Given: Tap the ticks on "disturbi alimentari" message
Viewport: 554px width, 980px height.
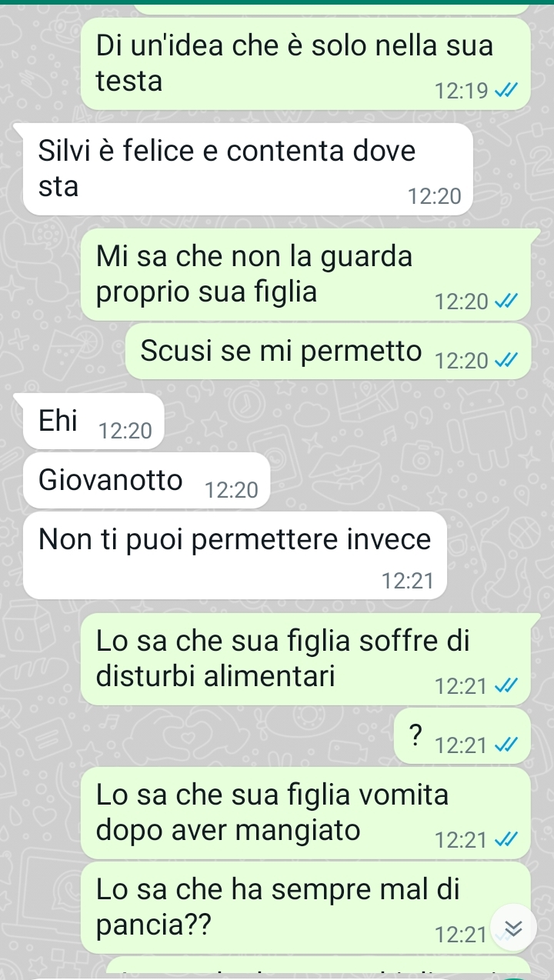Looking at the screenshot, I should coord(505,685).
